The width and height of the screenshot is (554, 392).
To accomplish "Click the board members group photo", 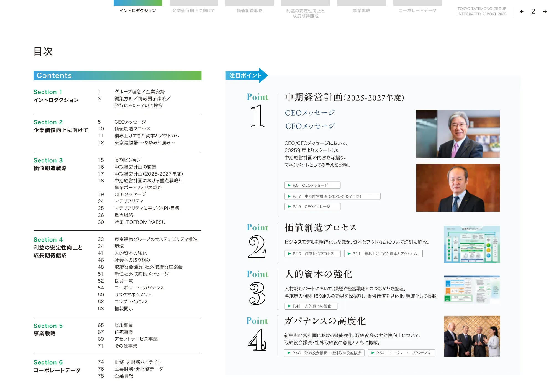I will click(472, 336).
